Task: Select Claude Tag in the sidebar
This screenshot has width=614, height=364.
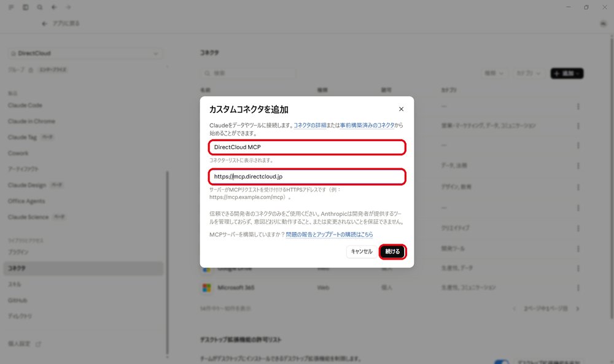Action: (x=22, y=137)
